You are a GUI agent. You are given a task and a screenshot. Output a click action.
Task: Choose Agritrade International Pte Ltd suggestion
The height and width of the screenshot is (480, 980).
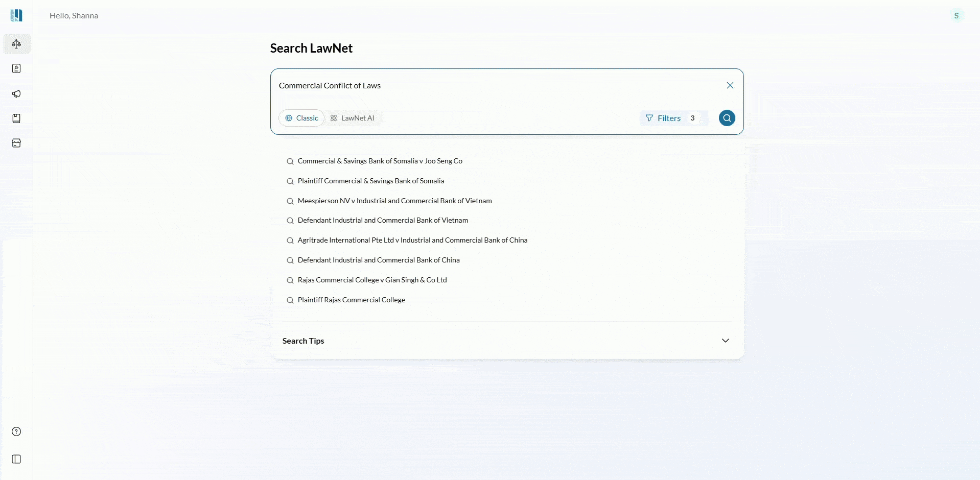[412, 240]
